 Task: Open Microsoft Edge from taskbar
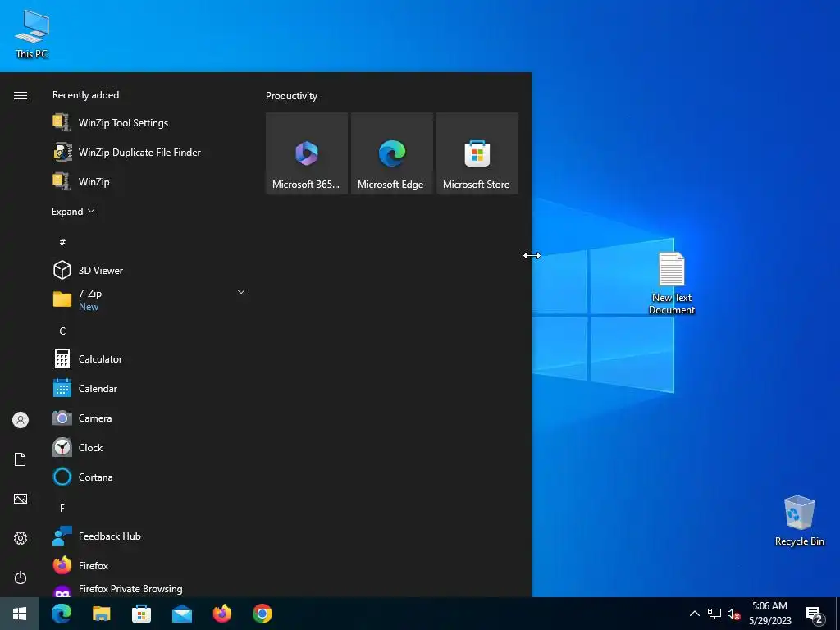[x=61, y=614]
